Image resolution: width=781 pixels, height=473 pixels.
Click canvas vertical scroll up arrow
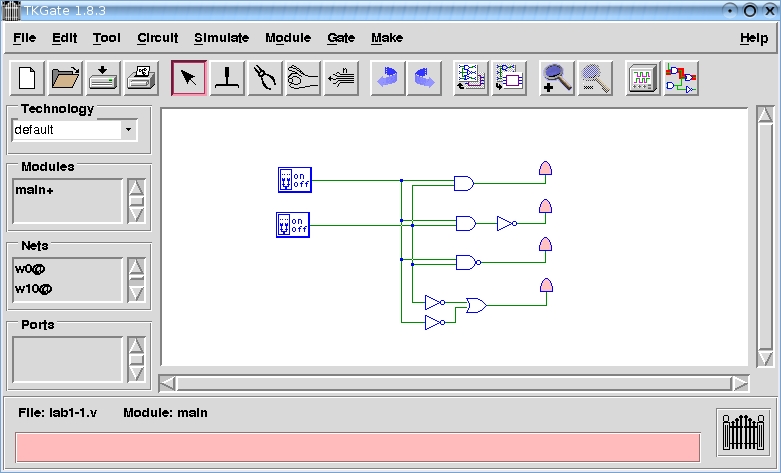(765, 115)
